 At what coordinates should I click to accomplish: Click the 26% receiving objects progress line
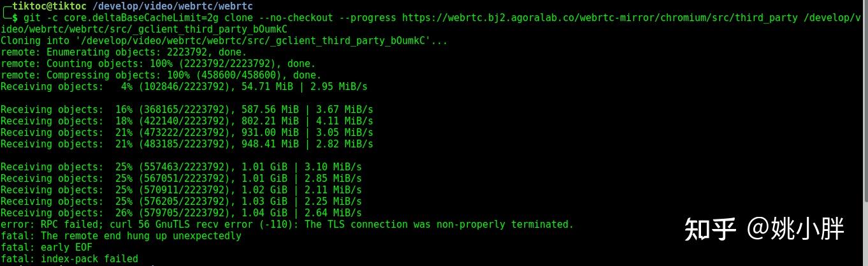[181, 213]
